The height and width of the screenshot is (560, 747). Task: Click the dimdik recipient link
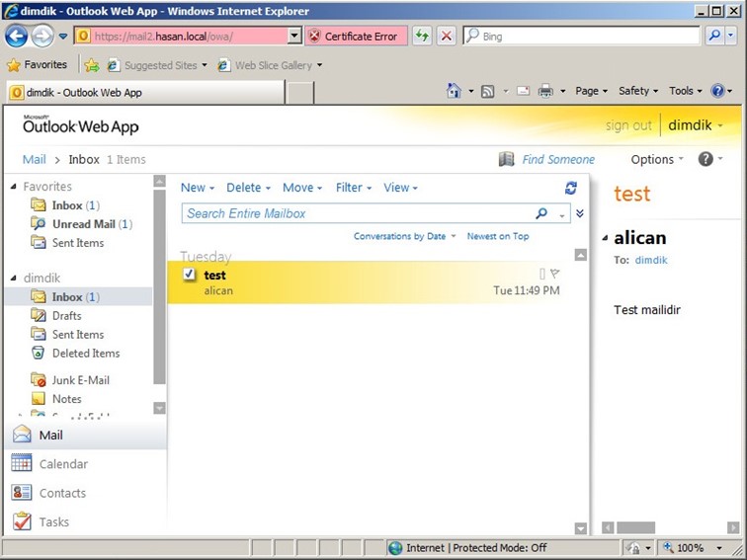pos(651,260)
